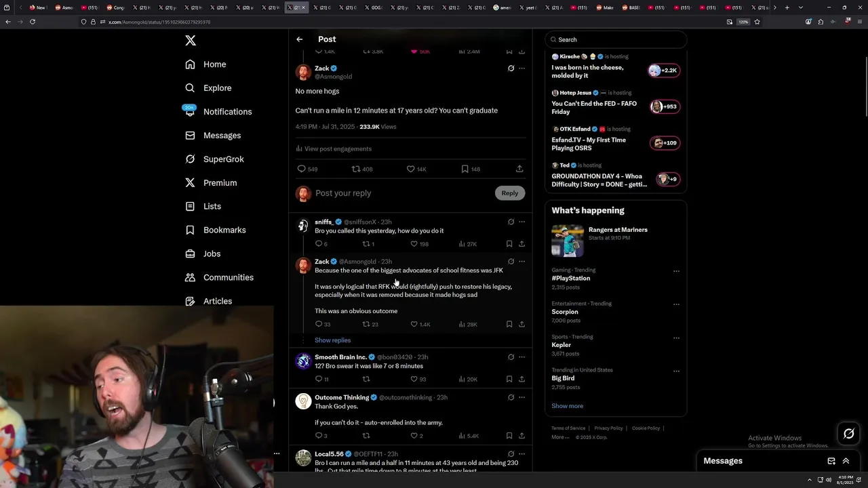The height and width of the screenshot is (488, 868).
Task: Open more options on Zack's RFK reply
Action: 521,262
